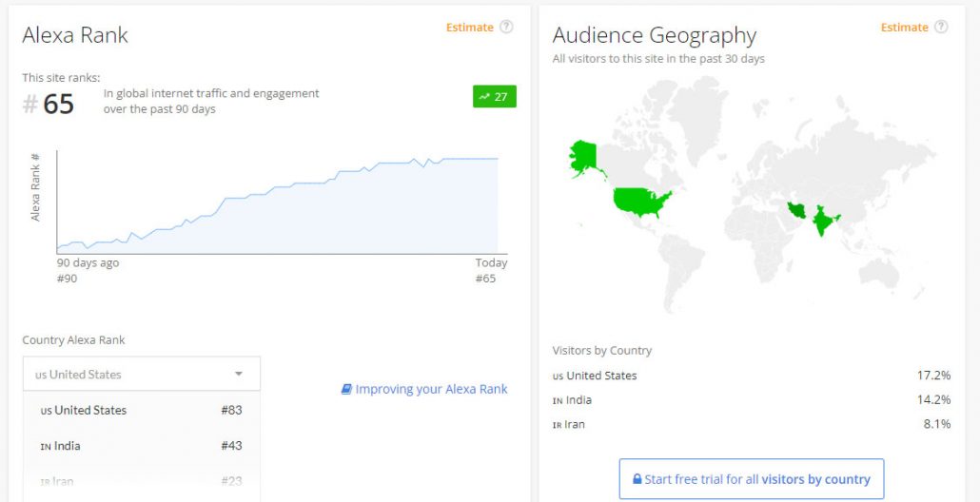Click Iran highlighted on the map

click(x=795, y=210)
